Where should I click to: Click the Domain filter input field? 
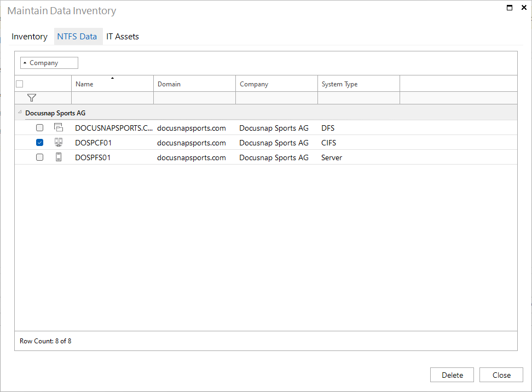point(194,98)
